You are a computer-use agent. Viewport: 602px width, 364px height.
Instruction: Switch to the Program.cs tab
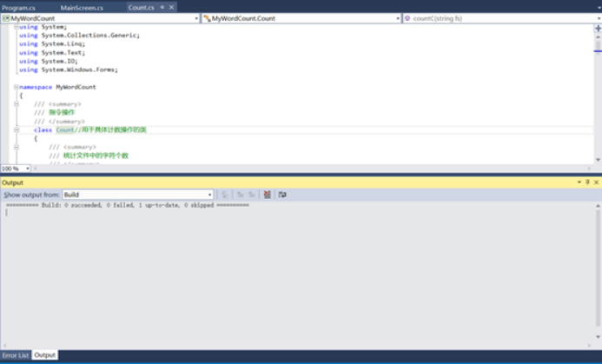[x=19, y=8]
